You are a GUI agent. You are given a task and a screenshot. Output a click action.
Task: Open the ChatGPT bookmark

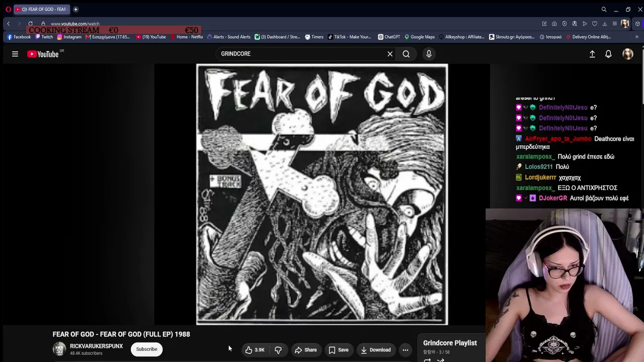[x=389, y=37]
